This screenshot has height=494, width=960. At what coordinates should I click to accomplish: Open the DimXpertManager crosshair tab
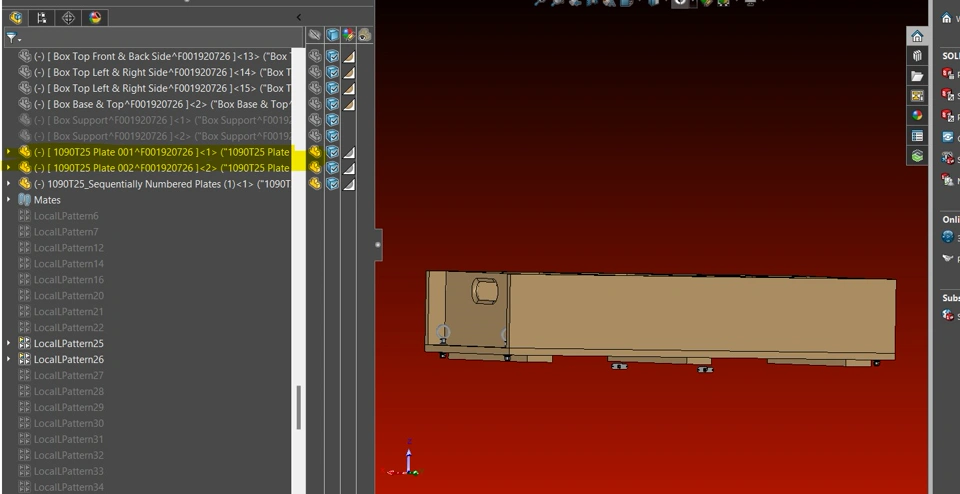tap(69, 18)
